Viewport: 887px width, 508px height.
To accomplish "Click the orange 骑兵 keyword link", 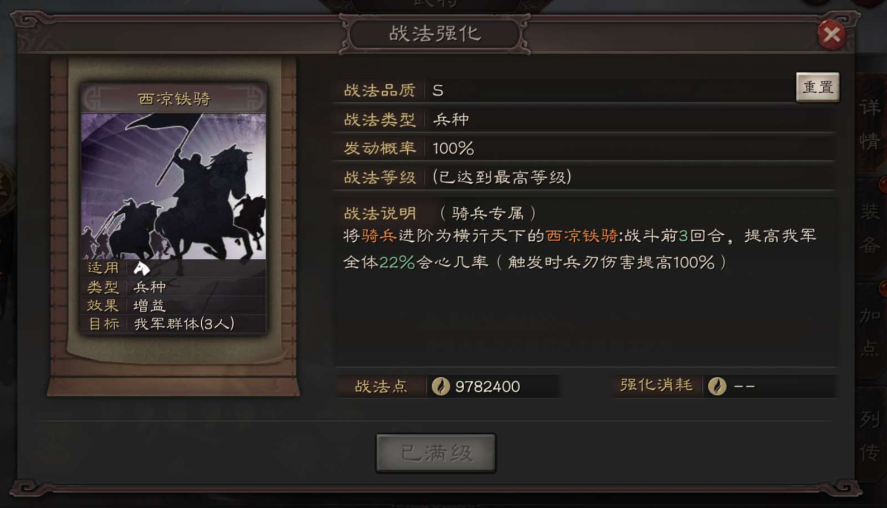I will 379,236.
